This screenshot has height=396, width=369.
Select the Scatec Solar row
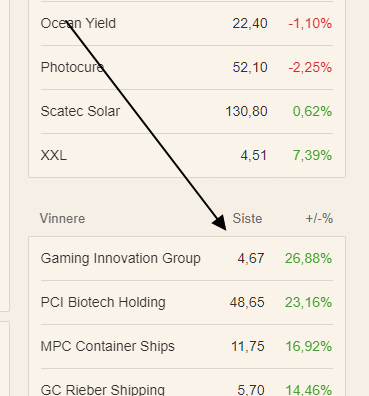[187, 111]
